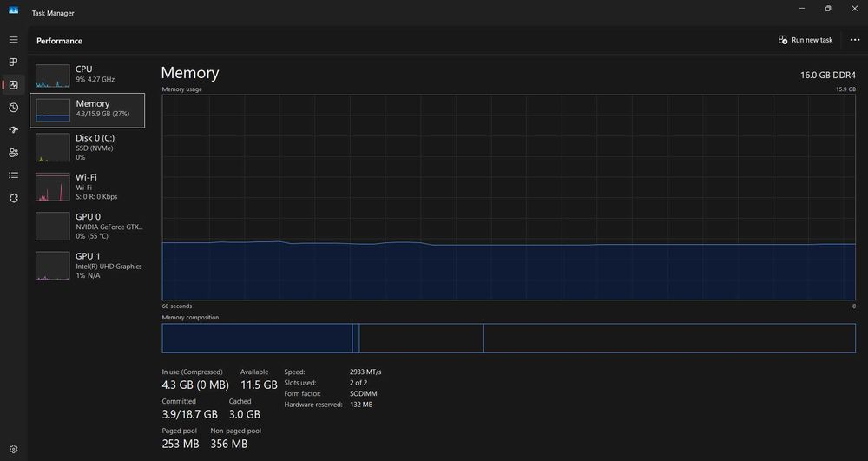
Task: Click the 2 of 2 slots used value
Action: pos(358,382)
